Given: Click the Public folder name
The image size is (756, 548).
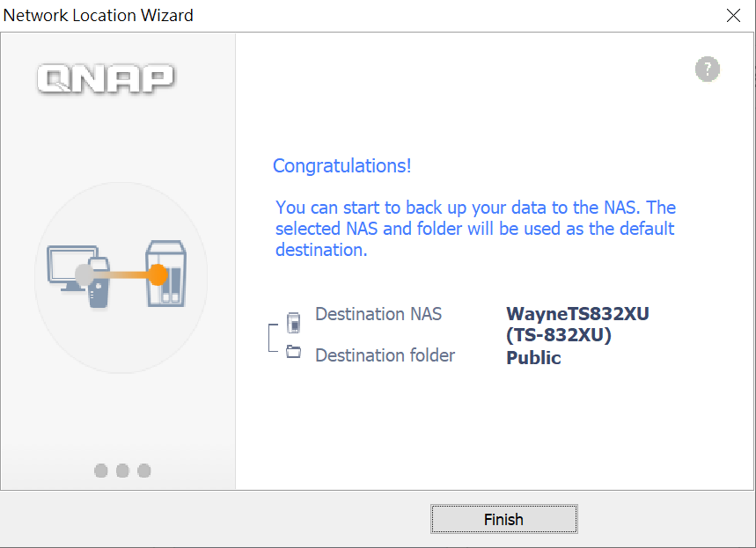Looking at the screenshot, I should [x=533, y=358].
